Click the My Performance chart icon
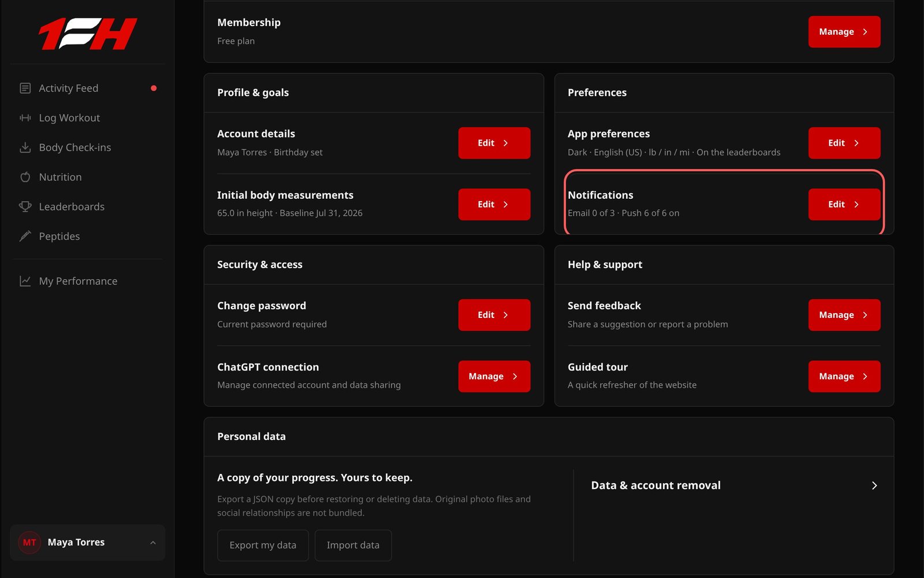 [x=25, y=281]
